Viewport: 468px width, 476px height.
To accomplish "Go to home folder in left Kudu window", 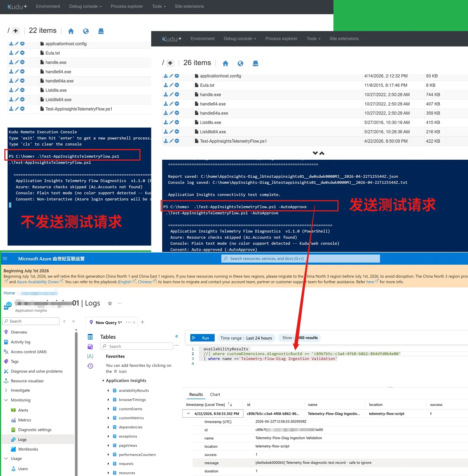I will (x=71, y=31).
